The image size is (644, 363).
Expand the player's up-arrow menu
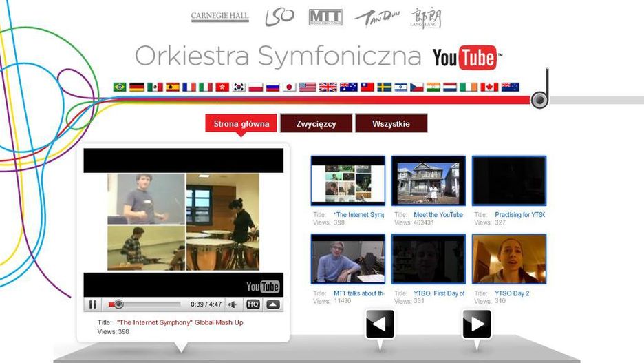point(273,304)
